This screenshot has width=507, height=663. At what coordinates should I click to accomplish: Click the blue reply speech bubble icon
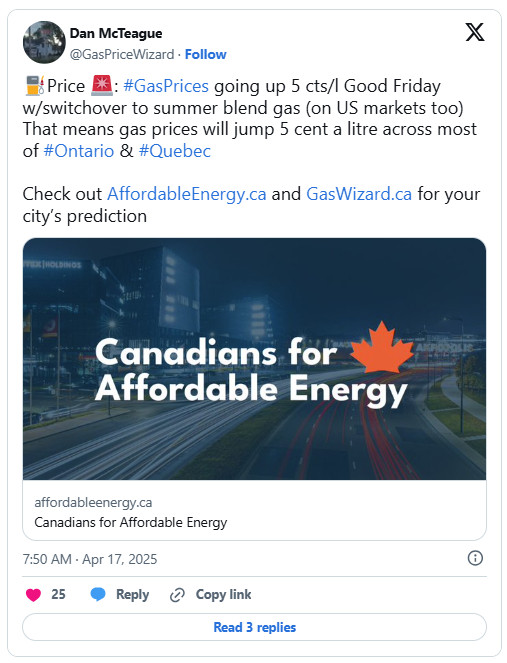coord(98,595)
